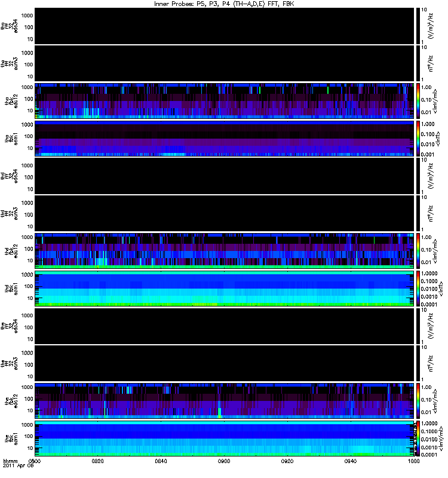Click the the fbk edc12 spectrogram panel

(x=225, y=401)
